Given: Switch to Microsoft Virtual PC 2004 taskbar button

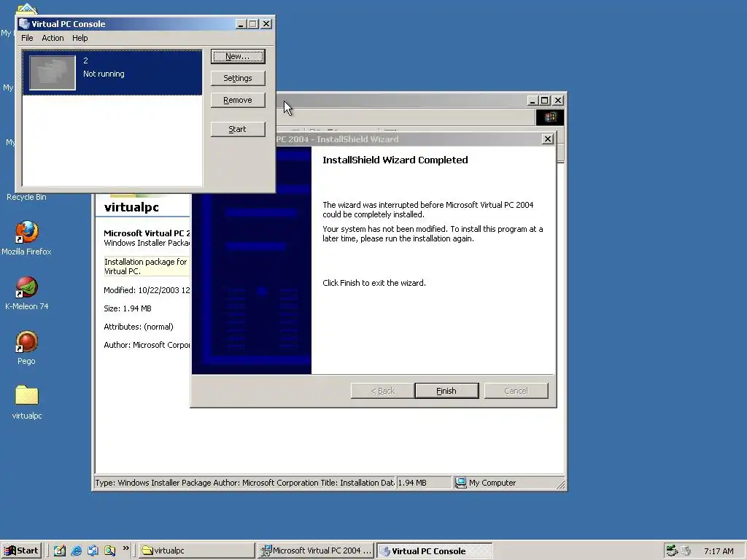Looking at the screenshot, I should pos(316,551).
